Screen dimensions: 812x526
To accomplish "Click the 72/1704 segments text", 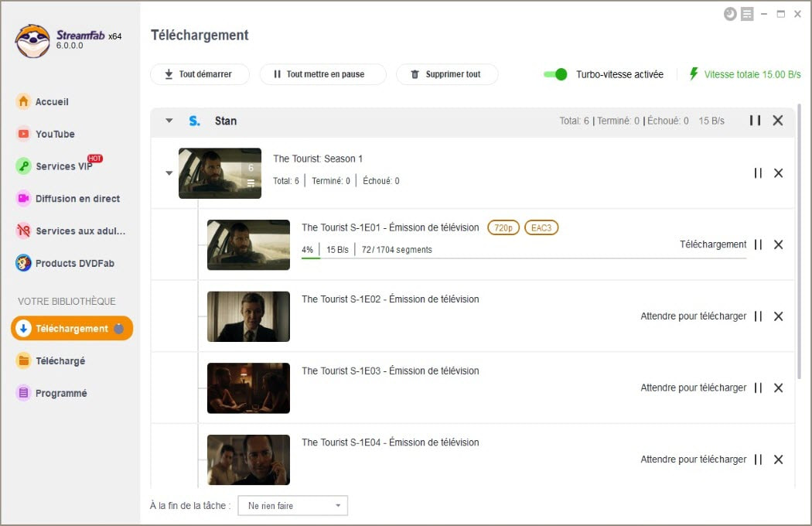I will [x=397, y=250].
